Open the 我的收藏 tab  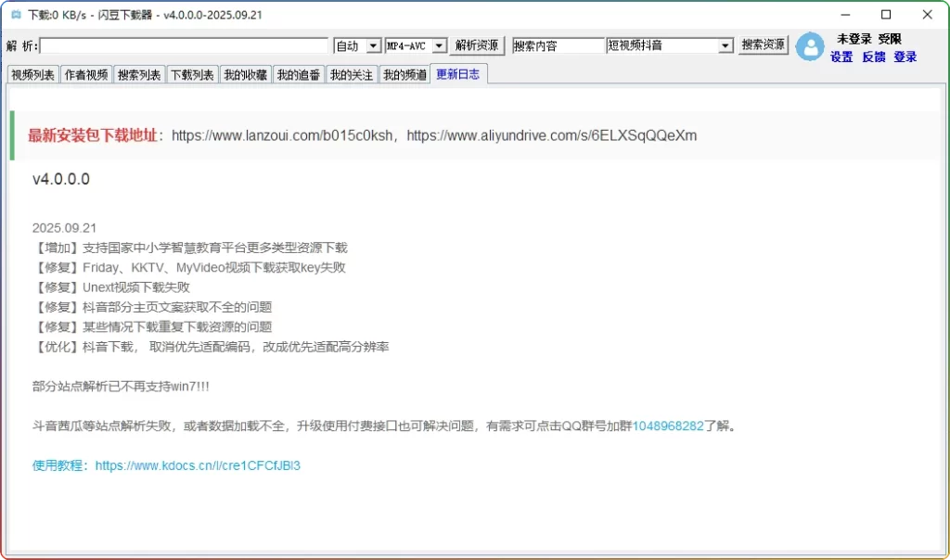tap(246, 75)
